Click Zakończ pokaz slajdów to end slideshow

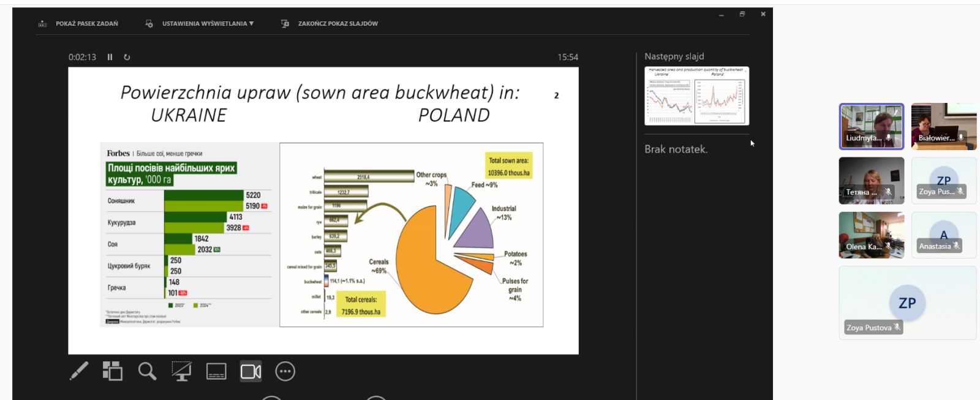[337, 24]
